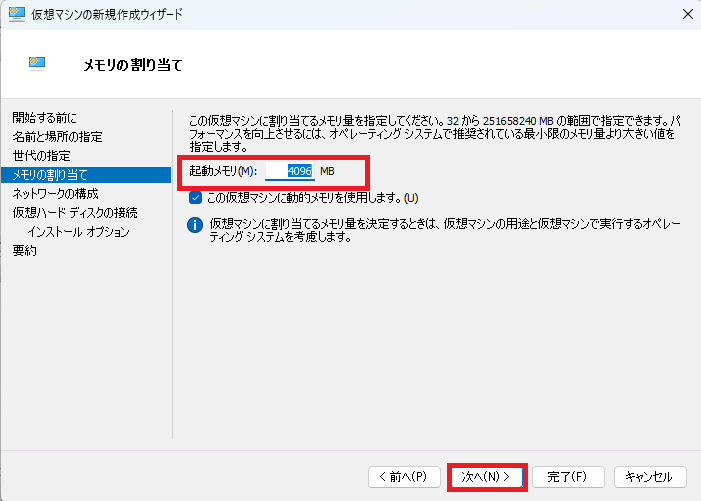
Task: Click the wizard icon in the title bar
Action: pos(17,14)
